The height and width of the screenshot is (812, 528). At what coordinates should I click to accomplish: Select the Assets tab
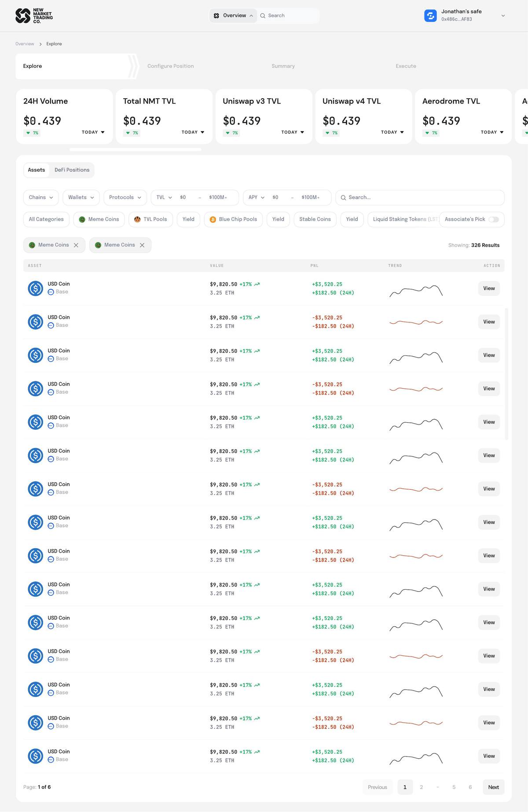(37, 170)
